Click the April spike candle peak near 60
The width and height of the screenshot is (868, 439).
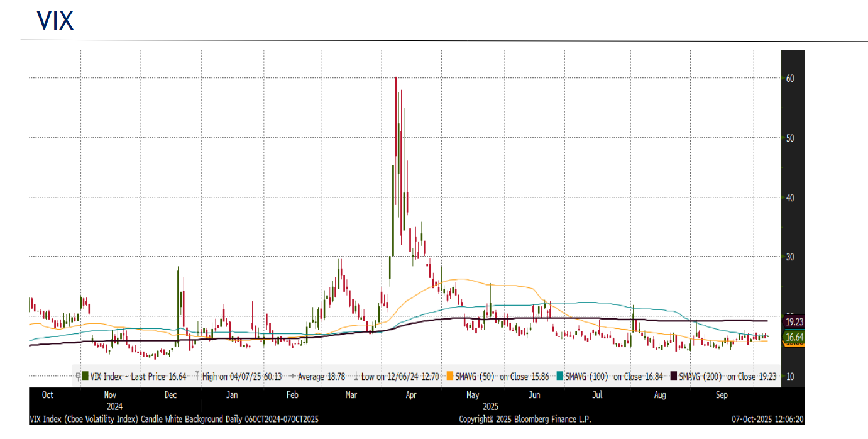coord(395,79)
